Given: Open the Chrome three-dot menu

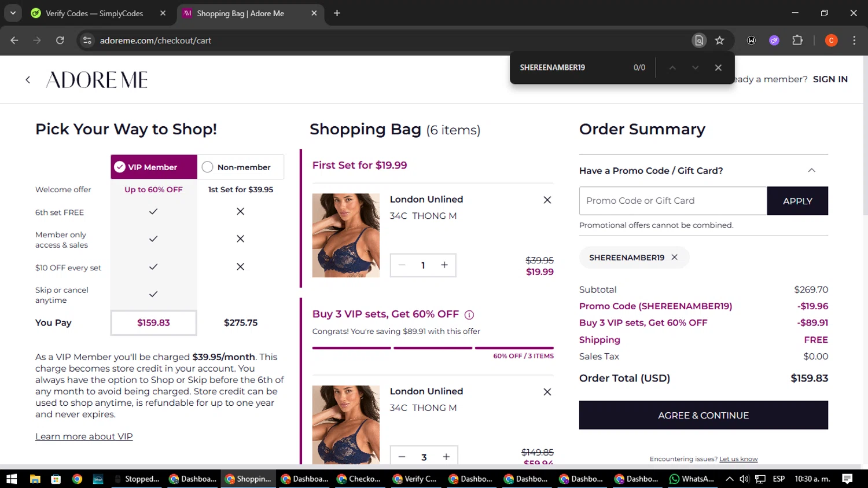Looking at the screenshot, I should pyautogui.click(x=854, y=41).
